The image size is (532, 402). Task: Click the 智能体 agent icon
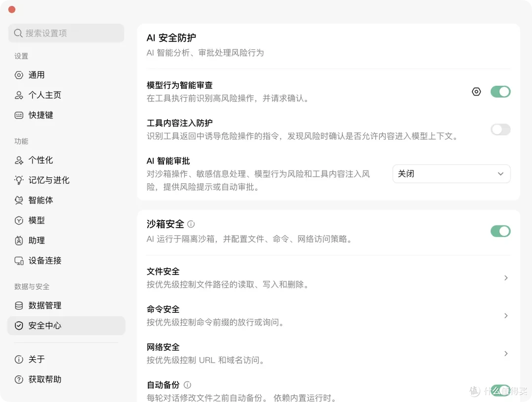click(x=19, y=200)
